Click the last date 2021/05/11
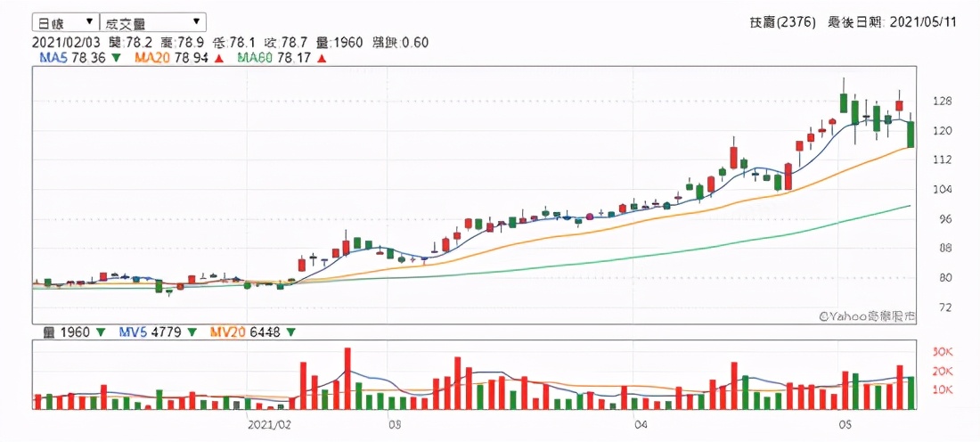 coord(924,22)
